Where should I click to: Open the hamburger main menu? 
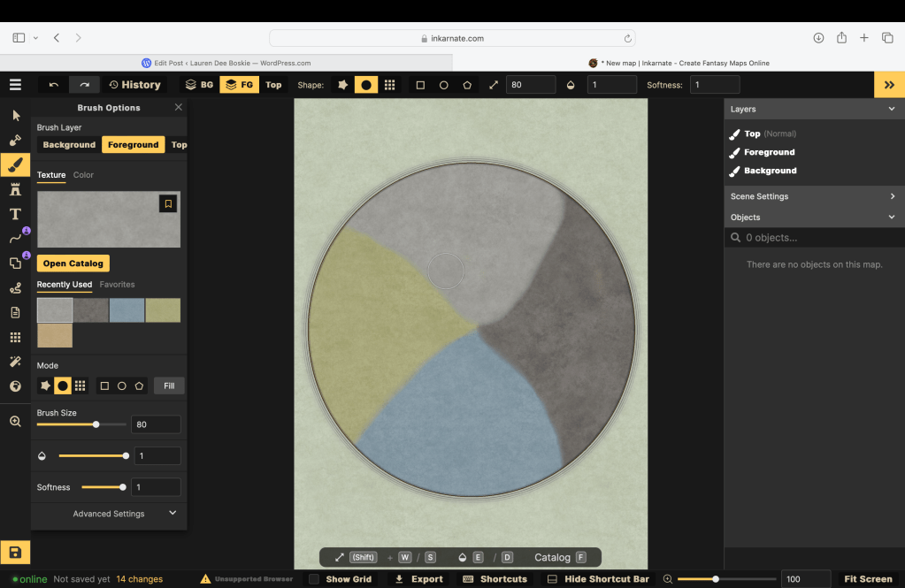point(15,85)
